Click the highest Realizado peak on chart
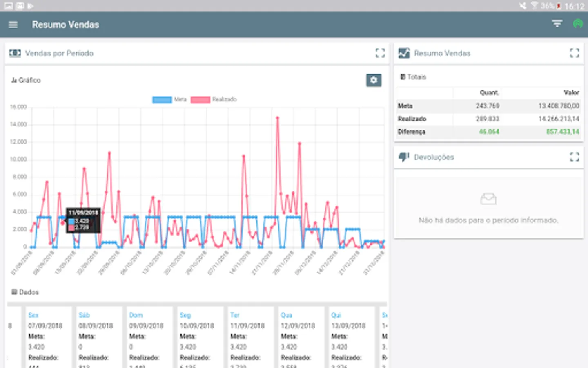 click(x=278, y=118)
